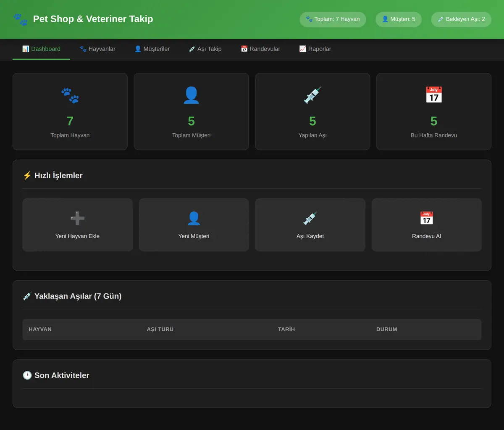The width and height of the screenshot is (504, 430).
Task: Click the person icon above Toplam Müşteri
Action: tap(191, 95)
